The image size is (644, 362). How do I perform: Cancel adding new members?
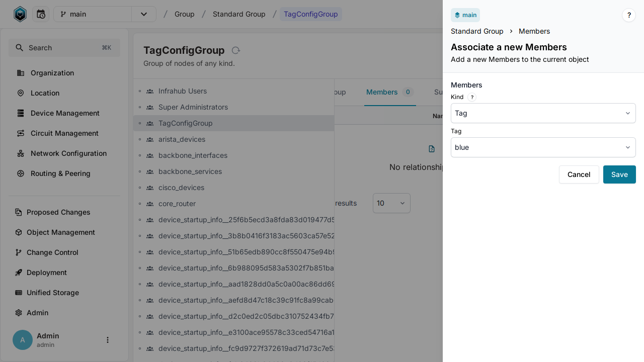(x=579, y=174)
